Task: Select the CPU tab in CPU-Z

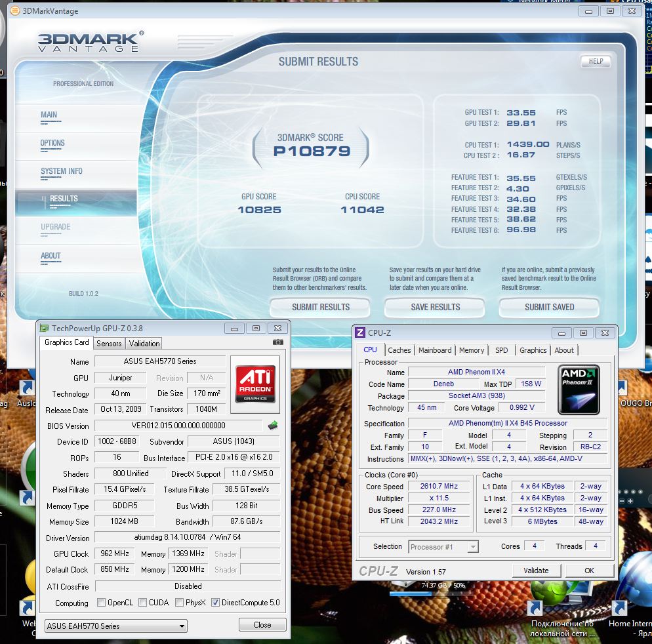Action: pos(370,350)
